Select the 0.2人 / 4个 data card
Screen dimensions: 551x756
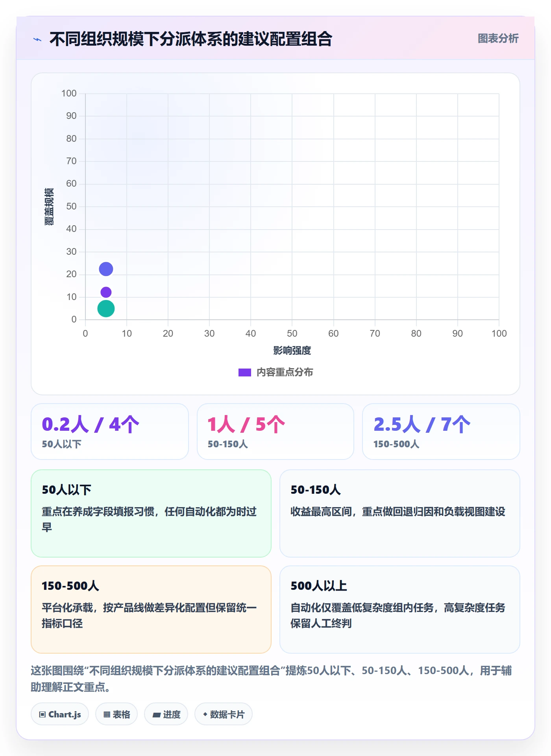click(x=110, y=432)
